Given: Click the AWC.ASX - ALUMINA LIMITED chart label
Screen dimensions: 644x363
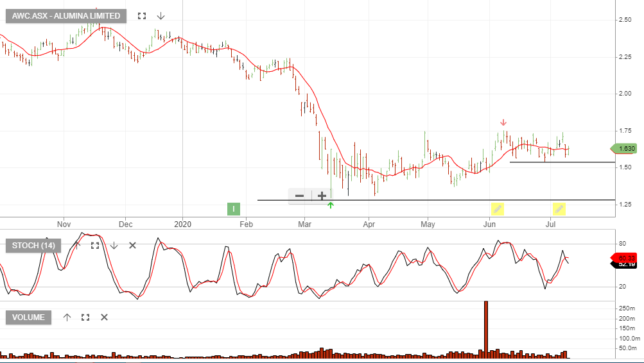Looking at the screenshot, I should click(x=66, y=16).
